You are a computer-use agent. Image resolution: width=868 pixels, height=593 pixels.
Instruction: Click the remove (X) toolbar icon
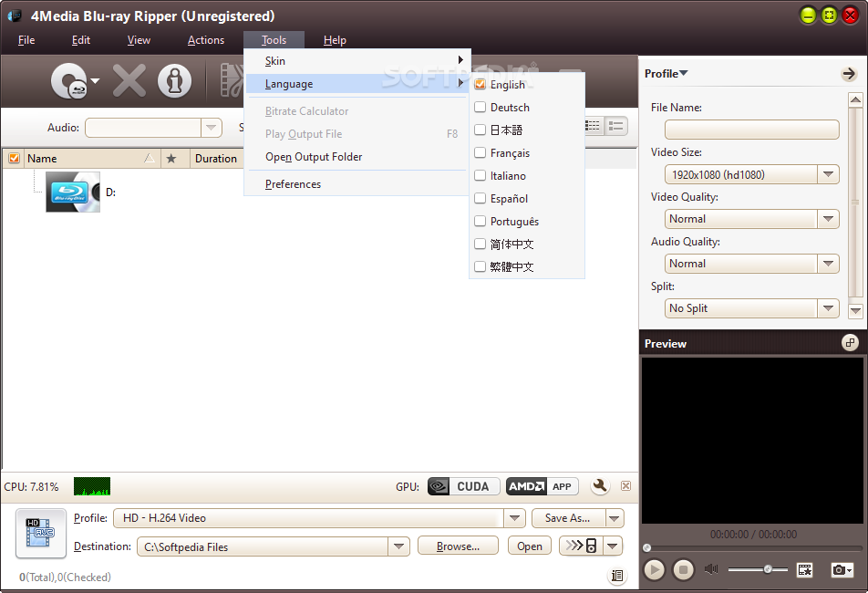129,81
